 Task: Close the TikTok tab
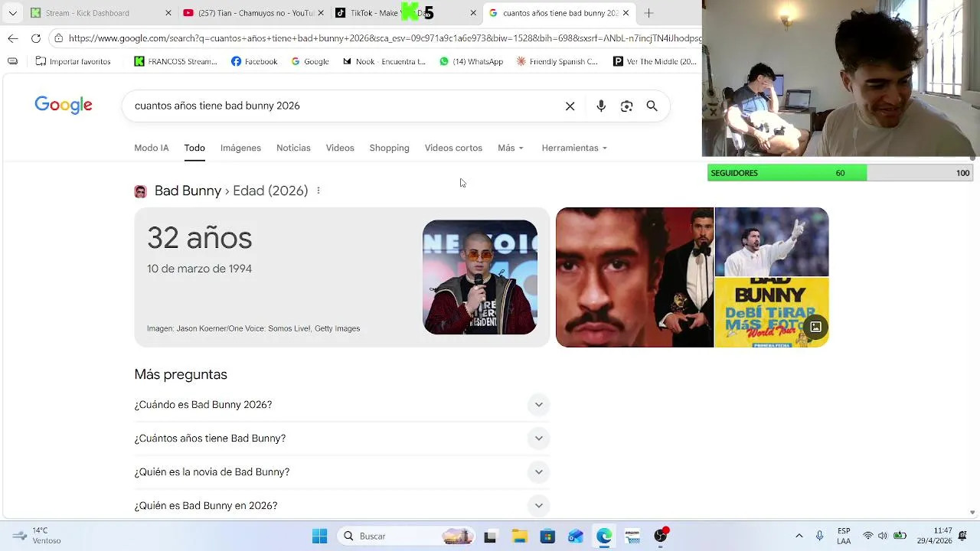(472, 13)
